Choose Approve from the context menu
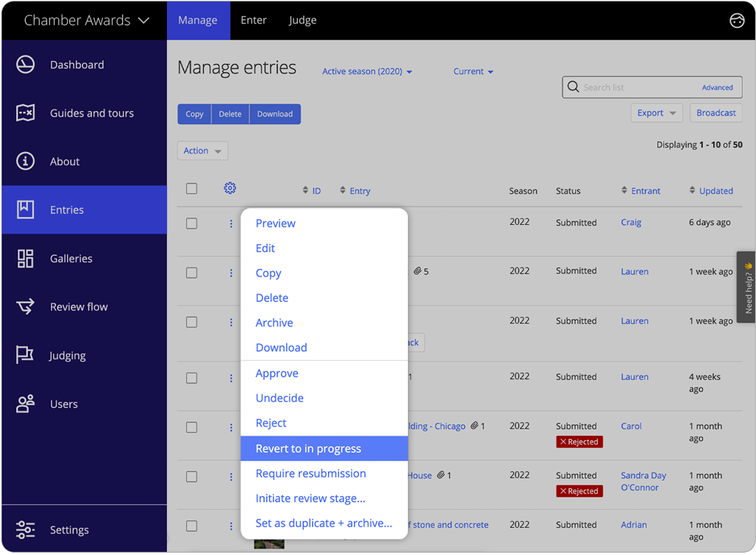Screen dimensions: 756x555 pyautogui.click(x=277, y=373)
